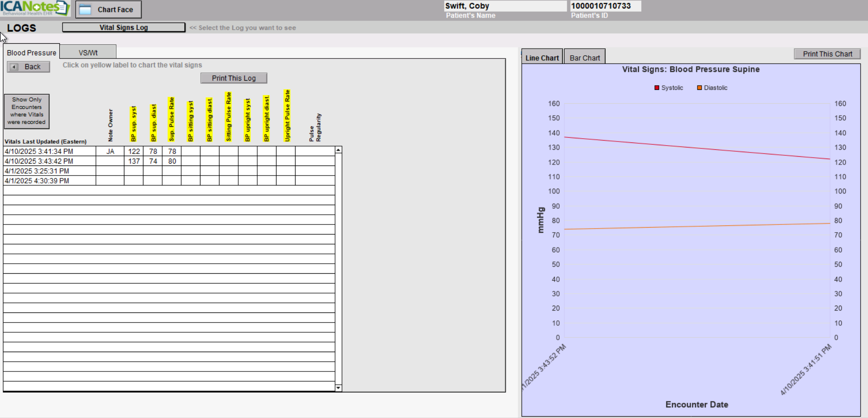This screenshot has width=868, height=418.
Task: Click the red Systolic legend swatch
Action: (657, 88)
